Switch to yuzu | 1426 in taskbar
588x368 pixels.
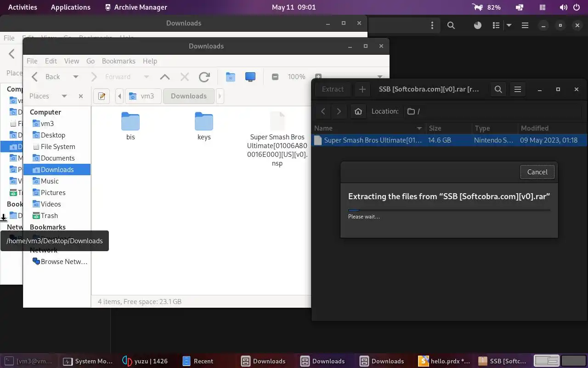pyautogui.click(x=145, y=361)
